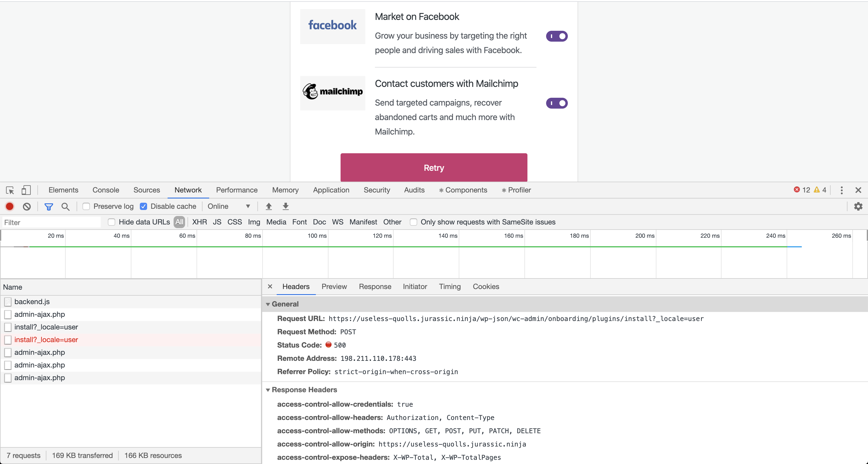Filter requests by Doc

(319, 222)
